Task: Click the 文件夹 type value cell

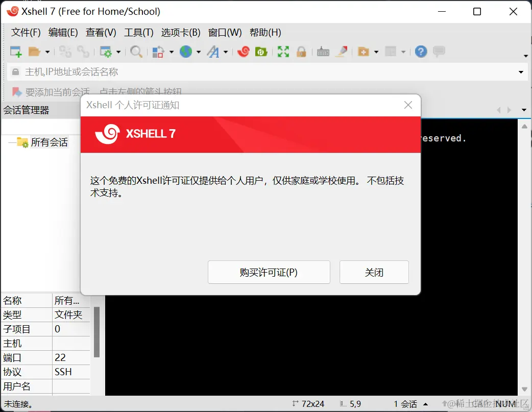Action: (x=71, y=315)
